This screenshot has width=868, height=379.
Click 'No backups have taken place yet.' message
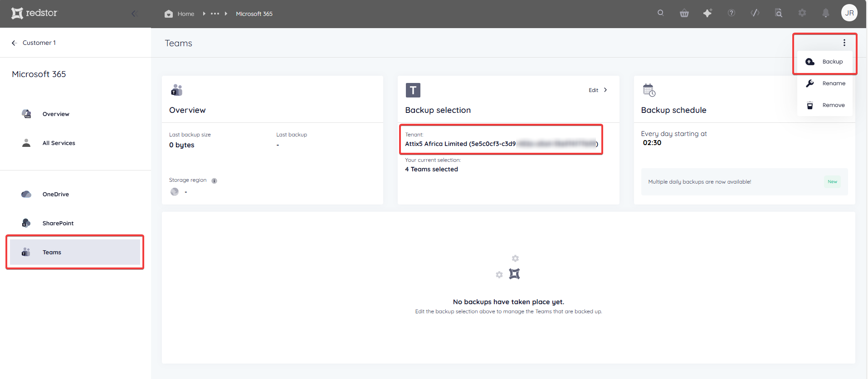pyautogui.click(x=508, y=302)
